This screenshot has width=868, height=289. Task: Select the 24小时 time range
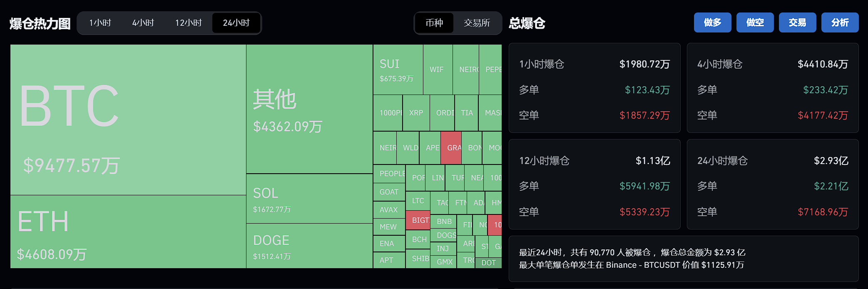(236, 23)
